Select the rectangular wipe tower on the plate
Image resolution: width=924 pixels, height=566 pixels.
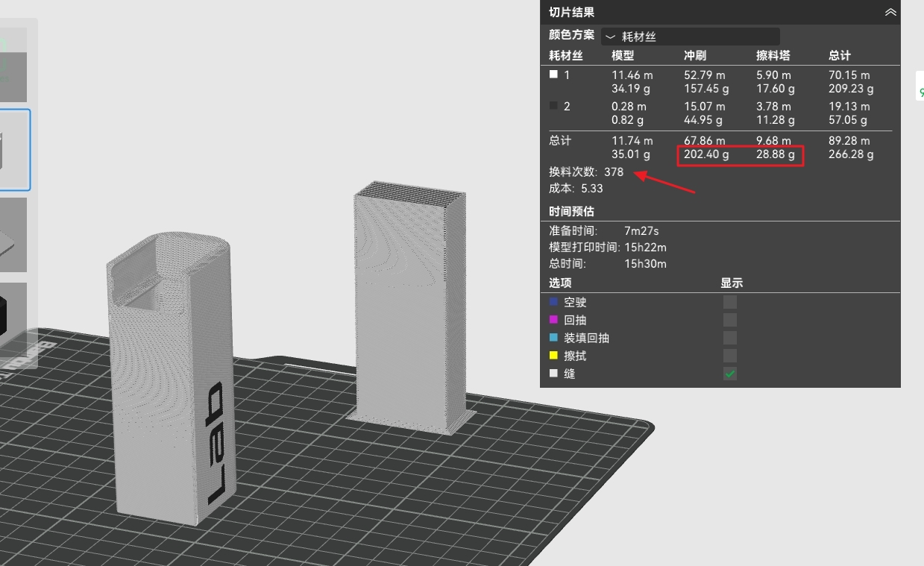tap(412, 307)
